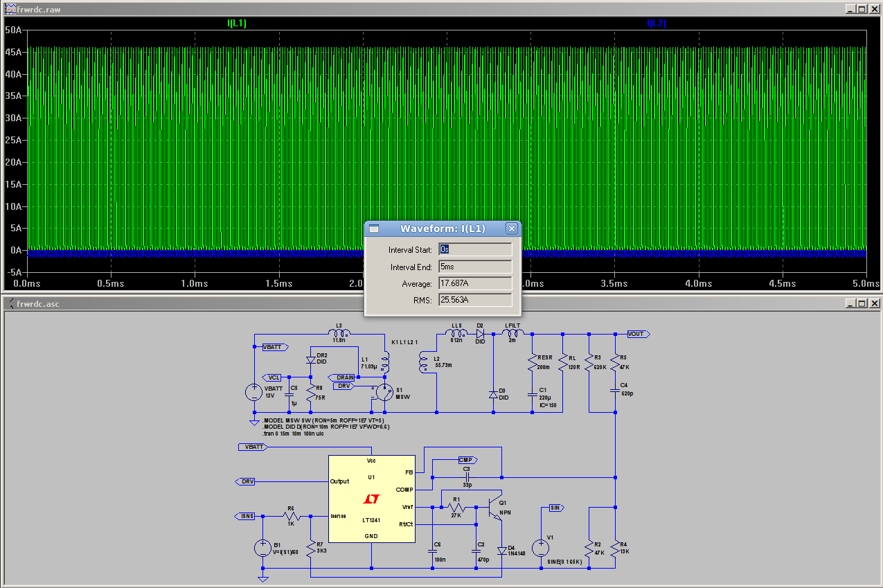Minimize the frwrdc.asc schematic window
883x588 pixels.
[850, 303]
